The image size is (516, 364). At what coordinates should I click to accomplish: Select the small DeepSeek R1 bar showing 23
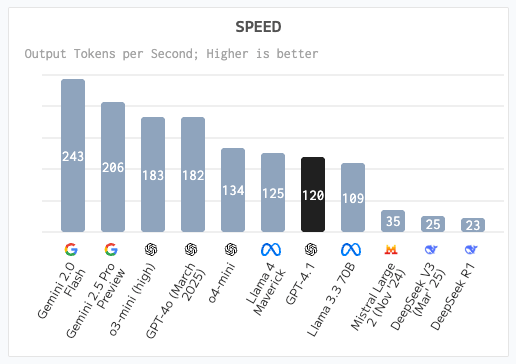pos(473,225)
